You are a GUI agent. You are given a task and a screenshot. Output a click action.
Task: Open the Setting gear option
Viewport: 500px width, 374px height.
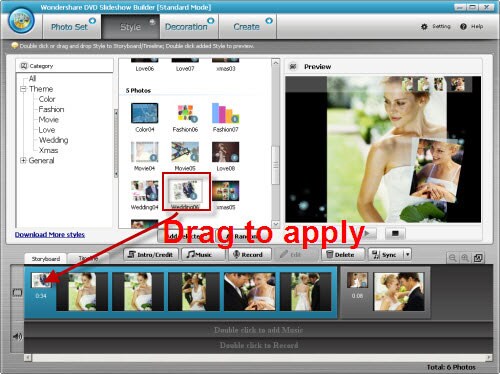click(x=435, y=26)
